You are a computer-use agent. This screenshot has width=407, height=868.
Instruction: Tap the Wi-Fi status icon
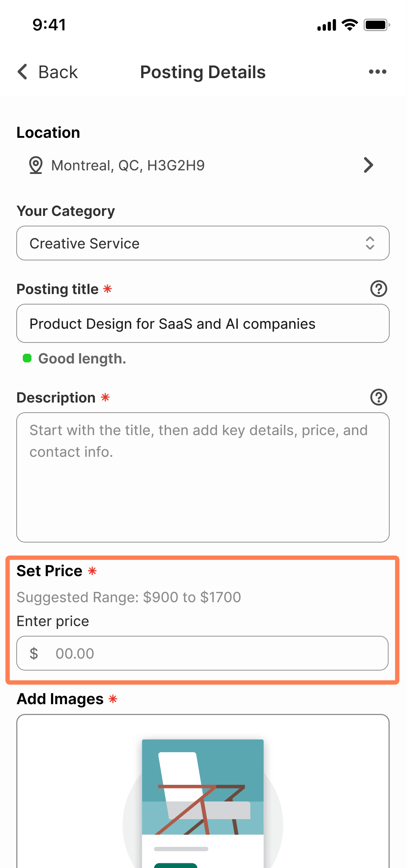click(349, 25)
